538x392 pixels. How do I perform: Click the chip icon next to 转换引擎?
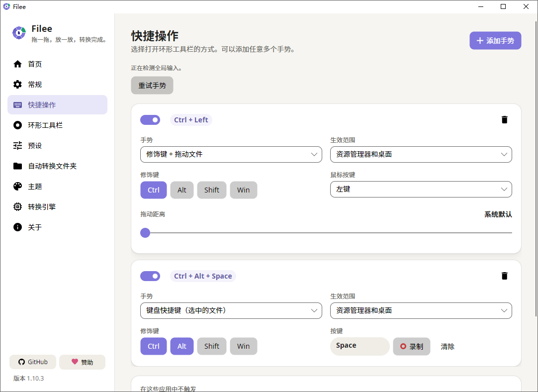click(x=17, y=206)
